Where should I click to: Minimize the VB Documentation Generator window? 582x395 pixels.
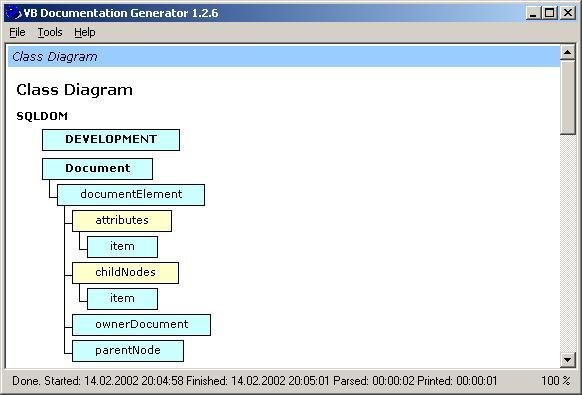point(533,13)
